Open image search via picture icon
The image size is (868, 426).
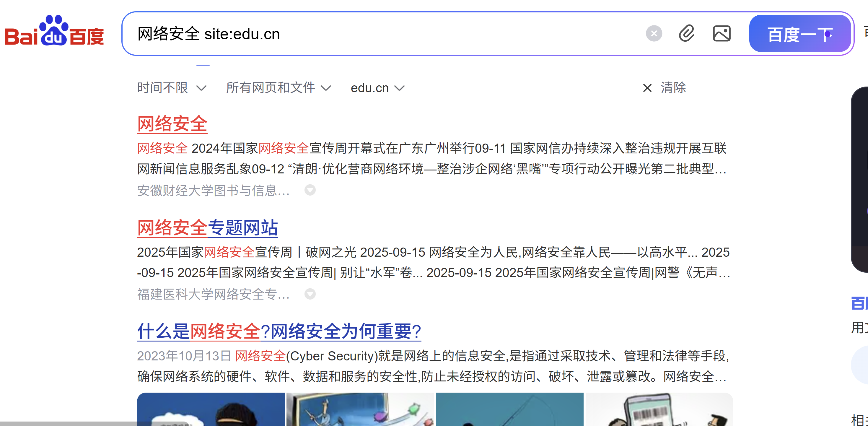(x=722, y=34)
